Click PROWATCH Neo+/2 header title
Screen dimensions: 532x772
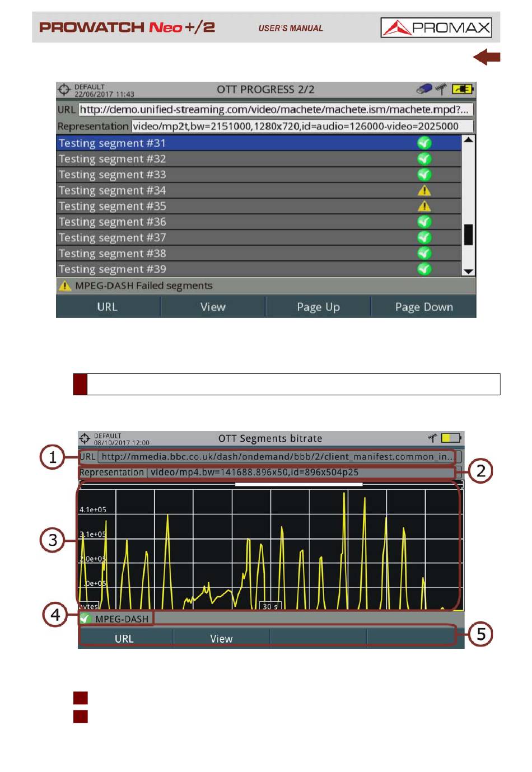127,27
